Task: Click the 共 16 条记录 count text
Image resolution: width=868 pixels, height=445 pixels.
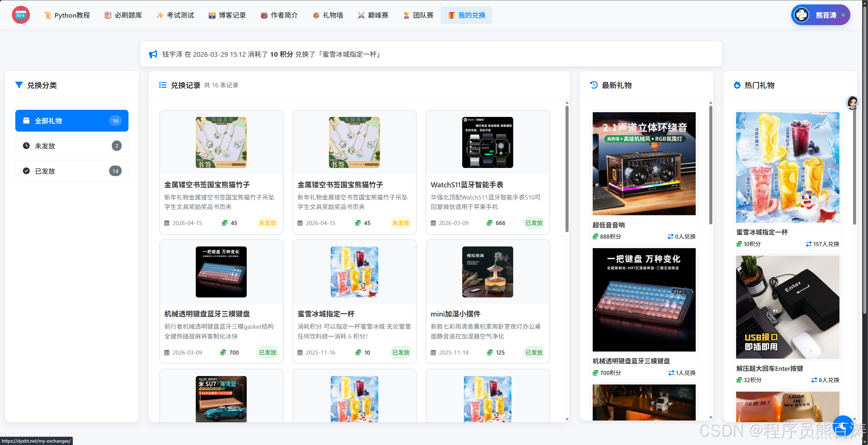Action: [221, 85]
